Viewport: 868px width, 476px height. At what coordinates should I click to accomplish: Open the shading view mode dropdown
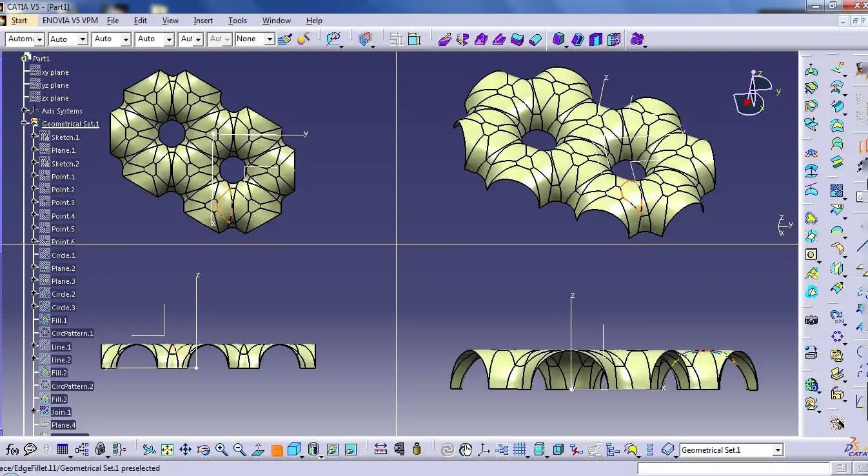(321, 455)
